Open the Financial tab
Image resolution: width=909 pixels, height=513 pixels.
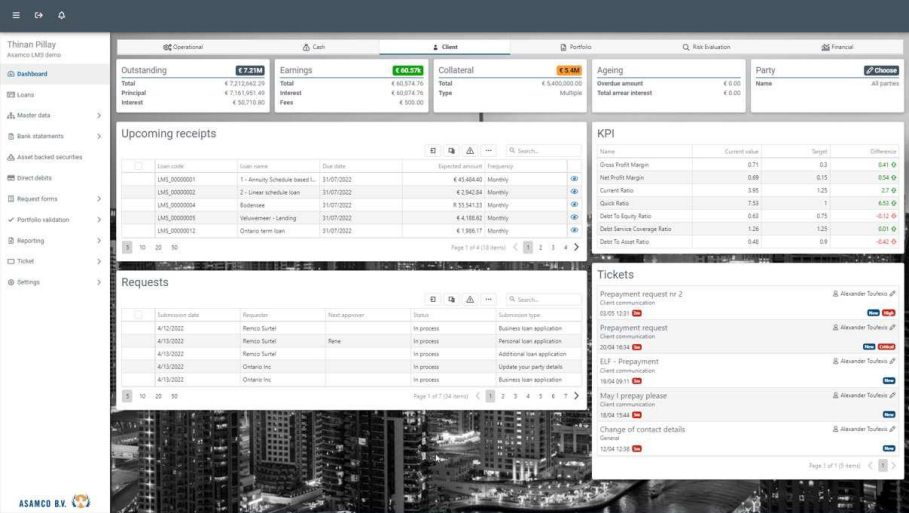tap(838, 47)
